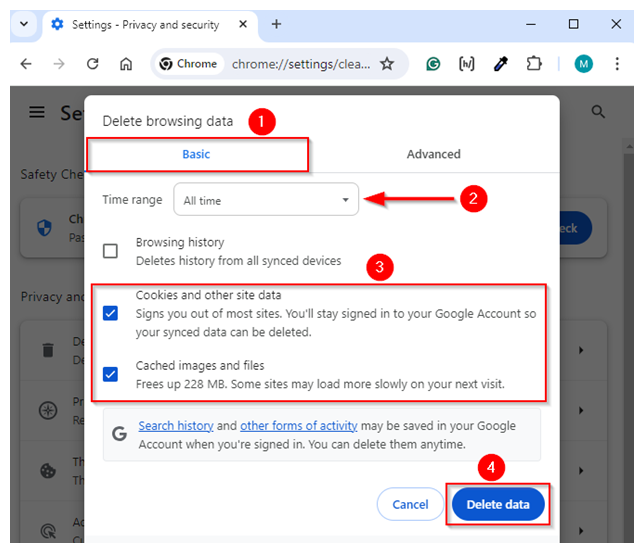Open the Chrome three-dot menu

tap(617, 64)
